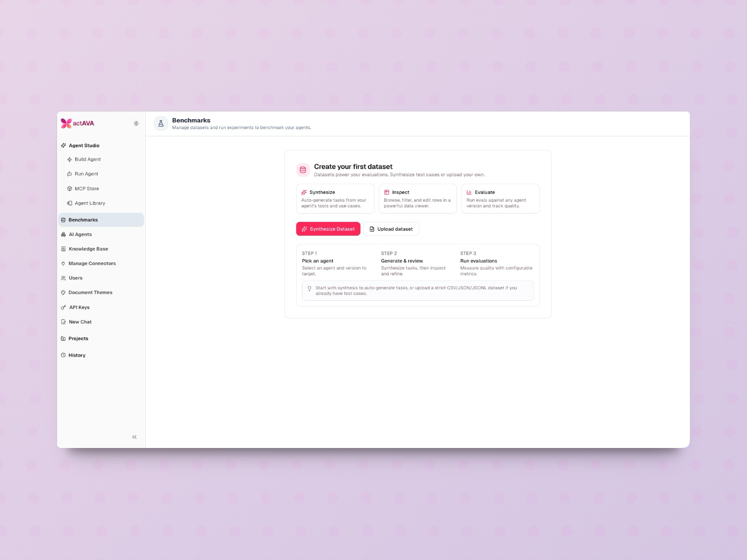Click the pink database icon beside title
Image resolution: width=747 pixels, height=560 pixels.
pyautogui.click(x=303, y=170)
